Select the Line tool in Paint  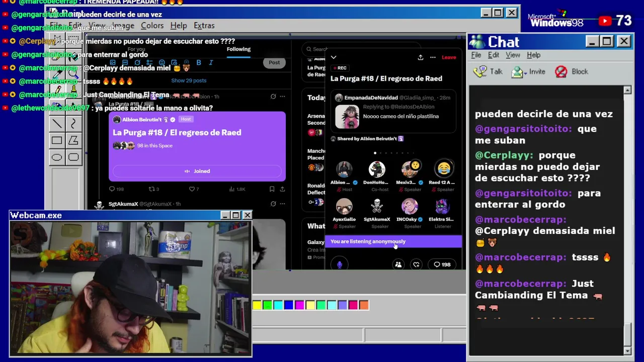point(57,124)
